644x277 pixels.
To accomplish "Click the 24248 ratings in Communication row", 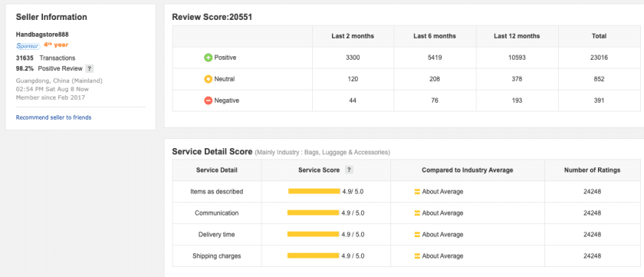I will (x=592, y=213).
